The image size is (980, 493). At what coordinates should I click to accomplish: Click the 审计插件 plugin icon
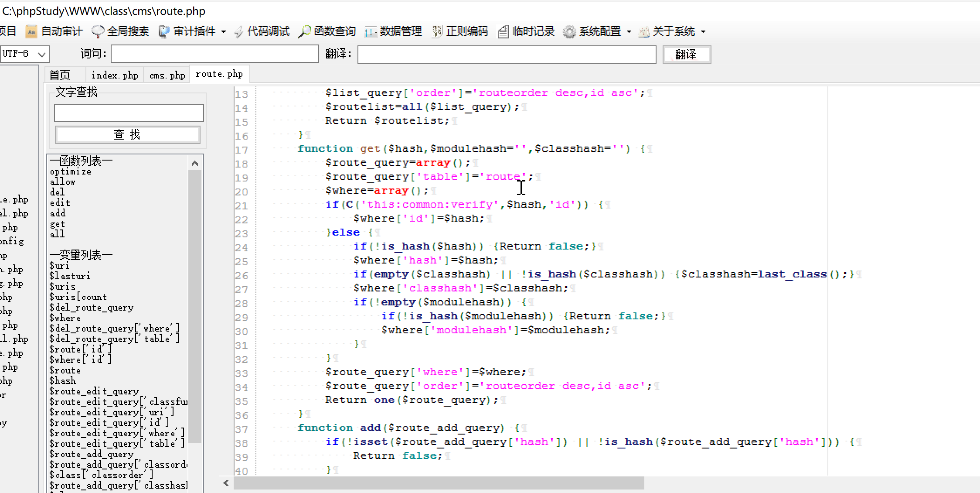pyautogui.click(x=164, y=32)
